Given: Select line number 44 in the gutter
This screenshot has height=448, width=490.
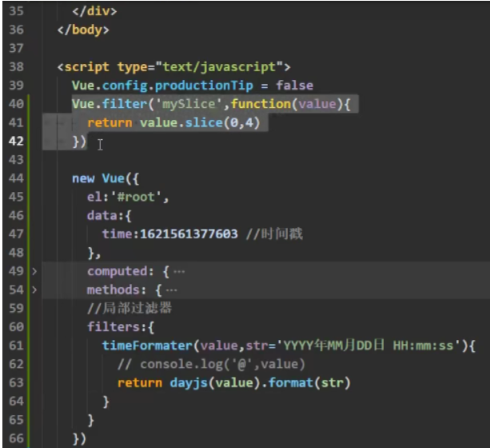Looking at the screenshot, I should tap(15, 178).
